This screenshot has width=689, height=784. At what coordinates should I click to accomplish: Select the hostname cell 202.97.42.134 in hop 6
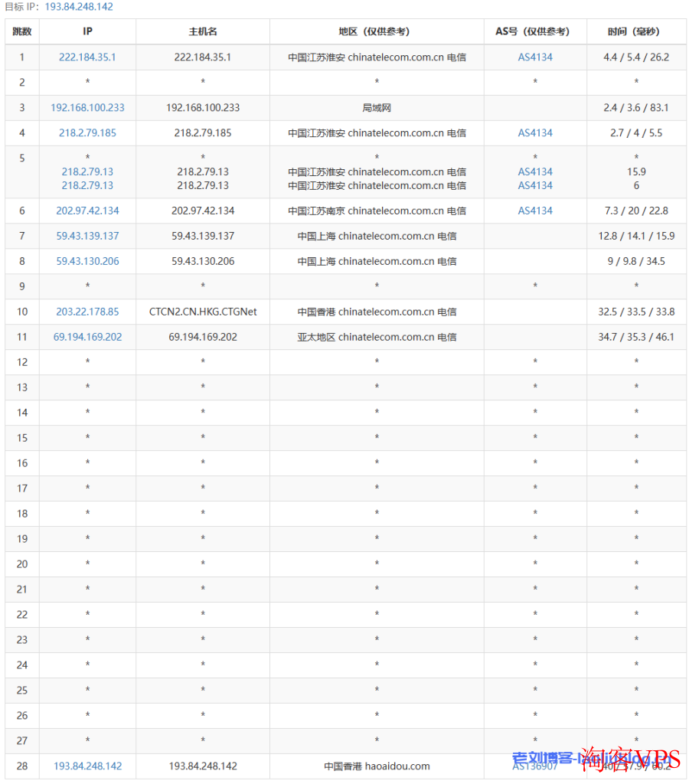click(x=203, y=211)
